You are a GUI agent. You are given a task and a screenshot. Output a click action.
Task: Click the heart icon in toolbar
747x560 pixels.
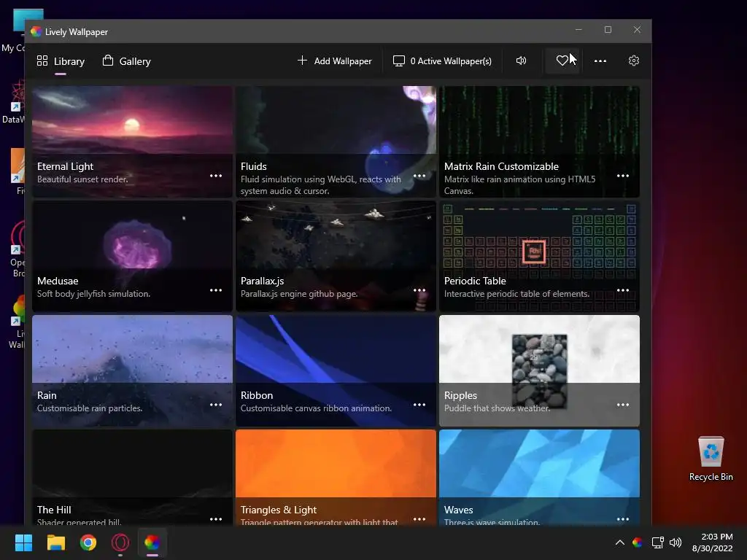point(562,61)
